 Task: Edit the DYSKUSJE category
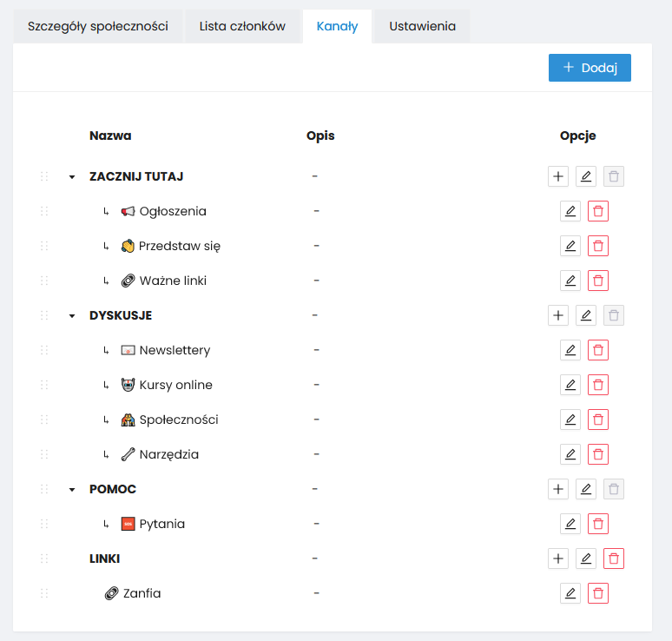click(586, 315)
